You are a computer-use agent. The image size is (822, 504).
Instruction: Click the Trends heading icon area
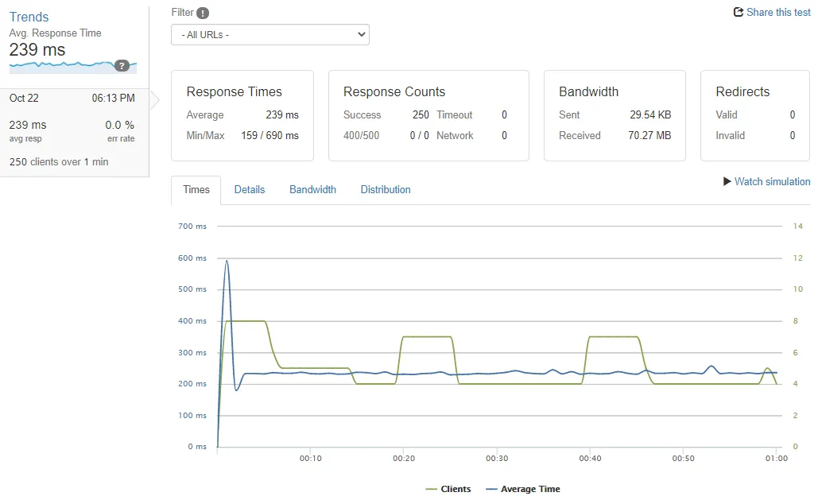29,17
